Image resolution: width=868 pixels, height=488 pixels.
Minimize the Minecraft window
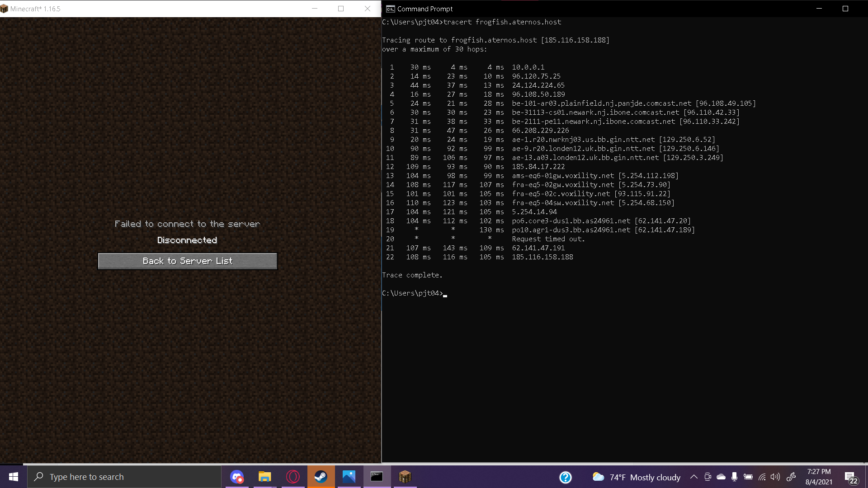click(315, 9)
